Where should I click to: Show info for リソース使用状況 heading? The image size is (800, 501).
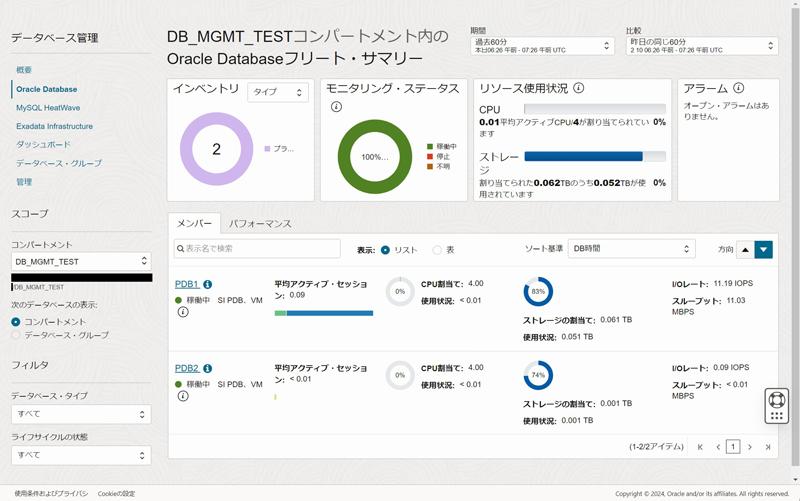pyautogui.click(x=579, y=88)
